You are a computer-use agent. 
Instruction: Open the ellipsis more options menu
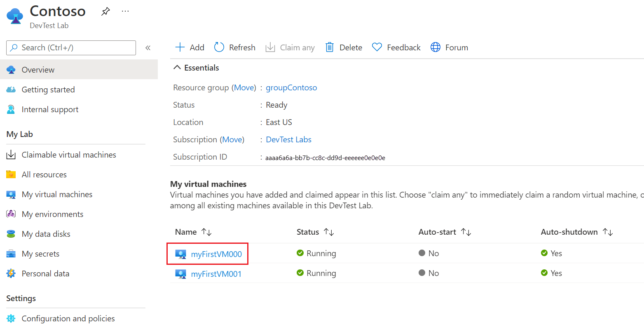125,11
